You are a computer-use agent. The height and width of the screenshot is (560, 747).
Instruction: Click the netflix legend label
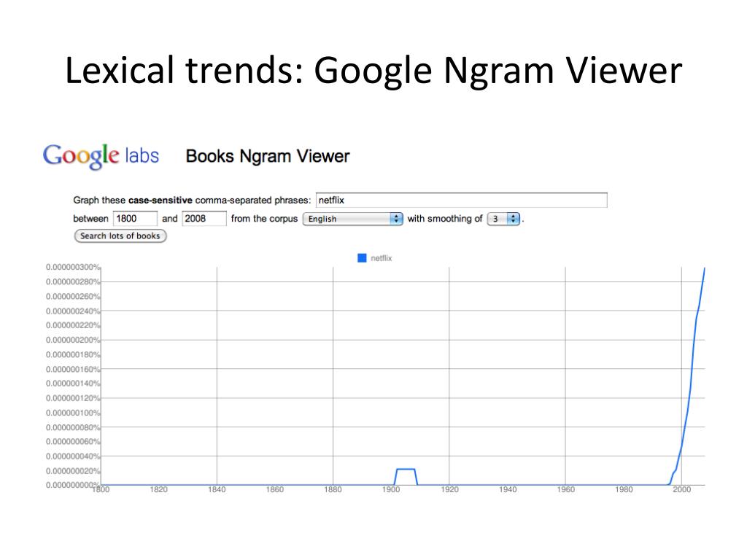coord(381,258)
